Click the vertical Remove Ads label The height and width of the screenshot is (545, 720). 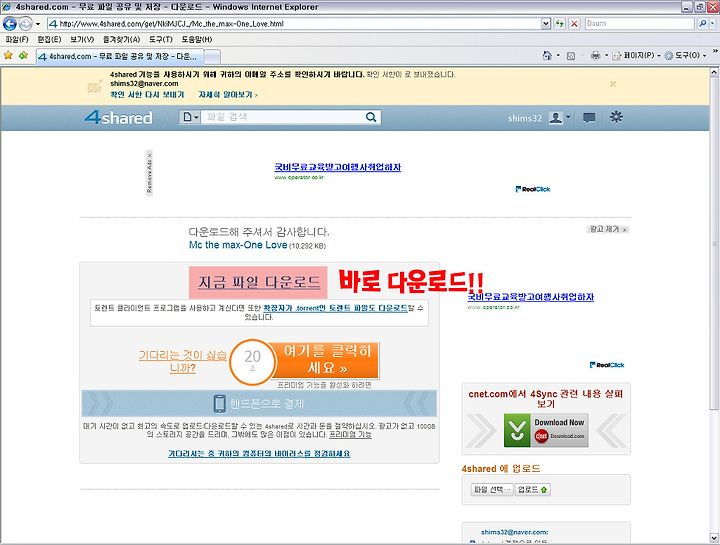coord(149,173)
